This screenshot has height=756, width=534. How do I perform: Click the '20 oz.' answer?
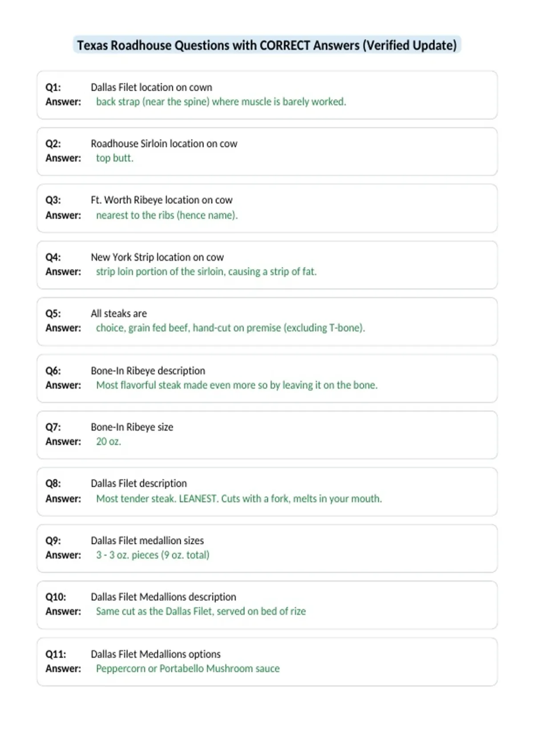(x=109, y=442)
